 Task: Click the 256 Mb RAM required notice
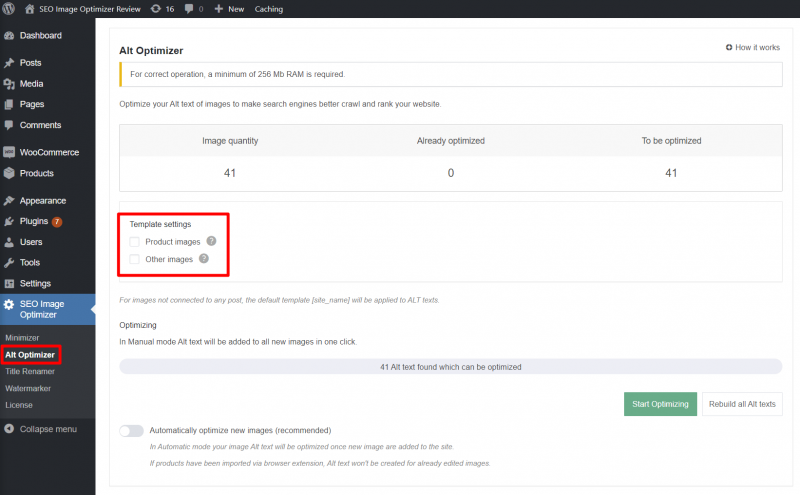point(451,75)
